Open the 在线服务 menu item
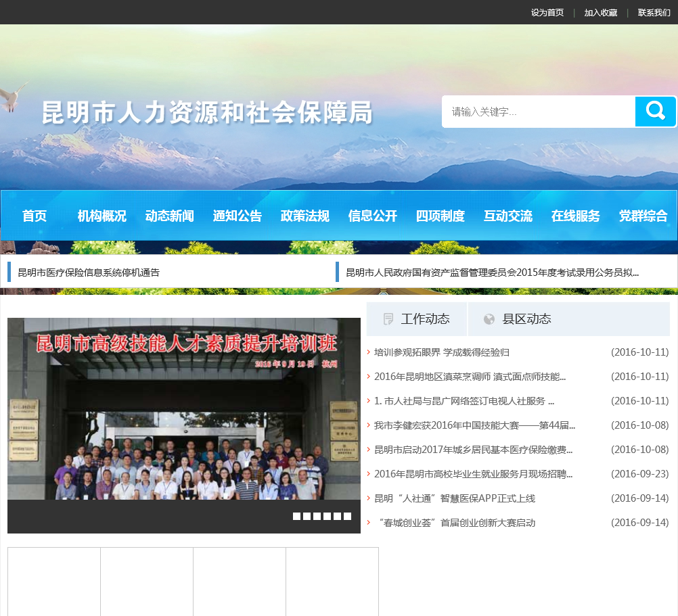Viewport: 678px width, 616px height. coord(576,216)
